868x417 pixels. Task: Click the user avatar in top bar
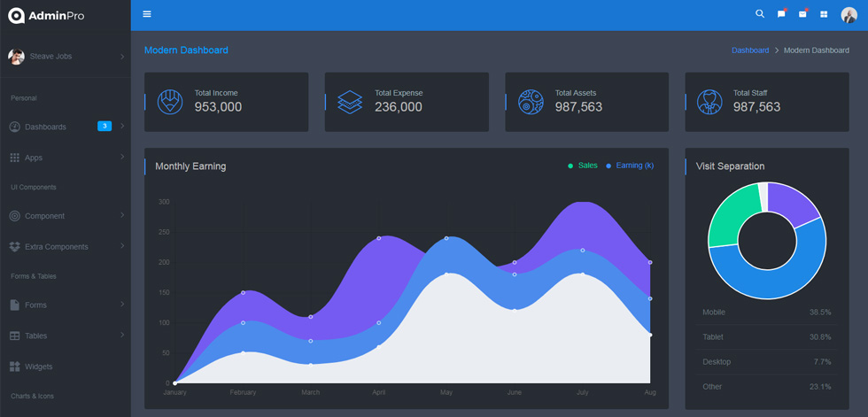click(849, 15)
